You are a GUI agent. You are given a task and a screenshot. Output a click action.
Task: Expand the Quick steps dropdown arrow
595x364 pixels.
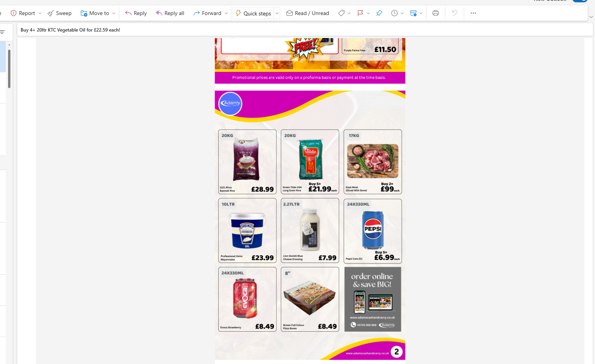tap(277, 13)
